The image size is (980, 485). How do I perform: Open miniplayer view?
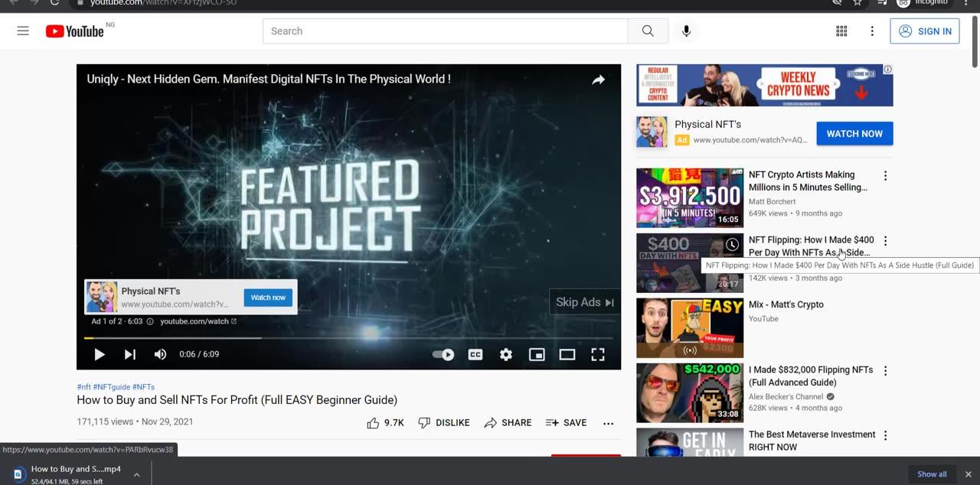pyautogui.click(x=537, y=354)
